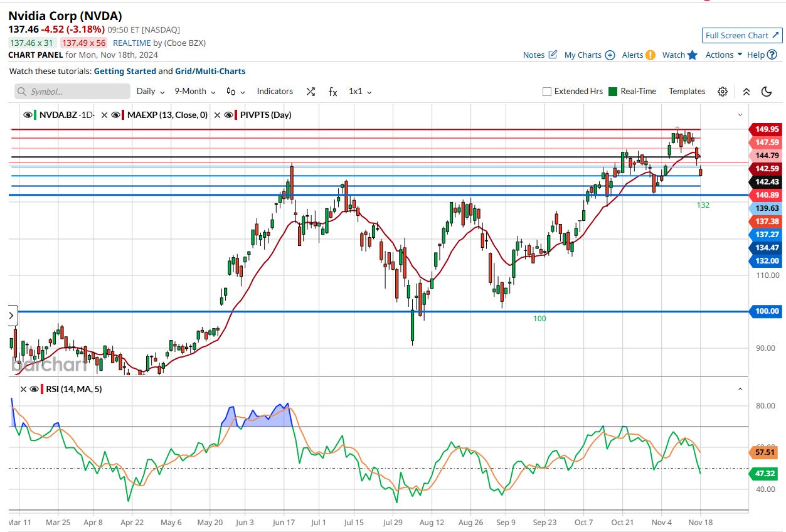Remove the RSI study with its X

click(x=24, y=389)
